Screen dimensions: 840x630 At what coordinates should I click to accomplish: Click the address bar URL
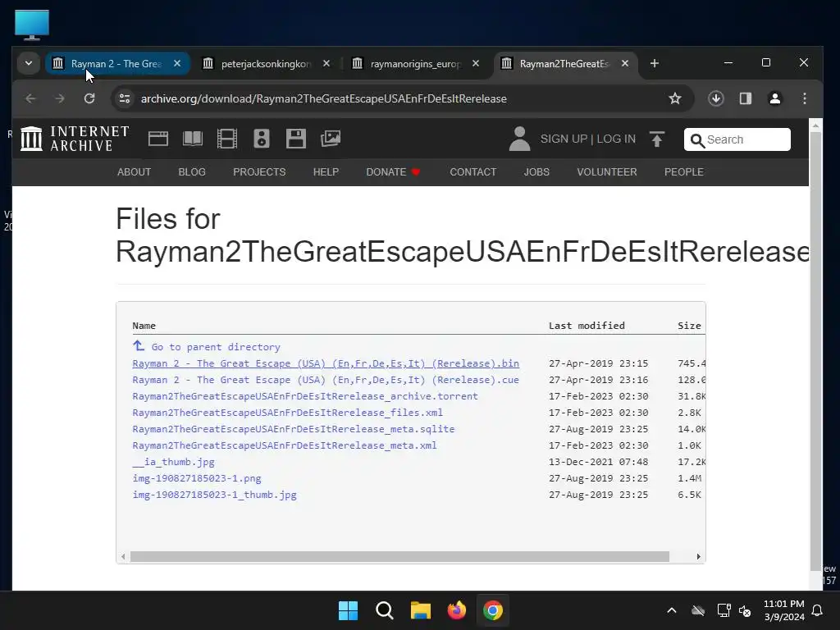point(323,98)
